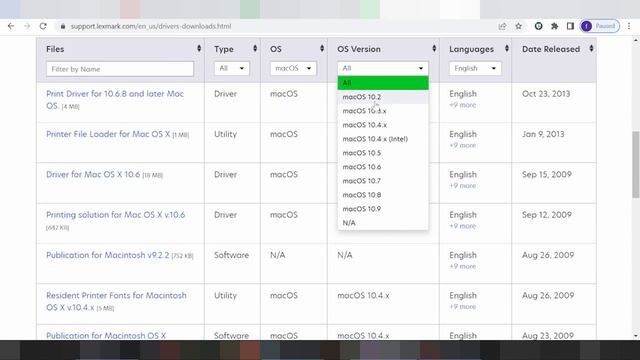
Task: Sort table by OS Version column arrows
Action: tap(434, 49)
